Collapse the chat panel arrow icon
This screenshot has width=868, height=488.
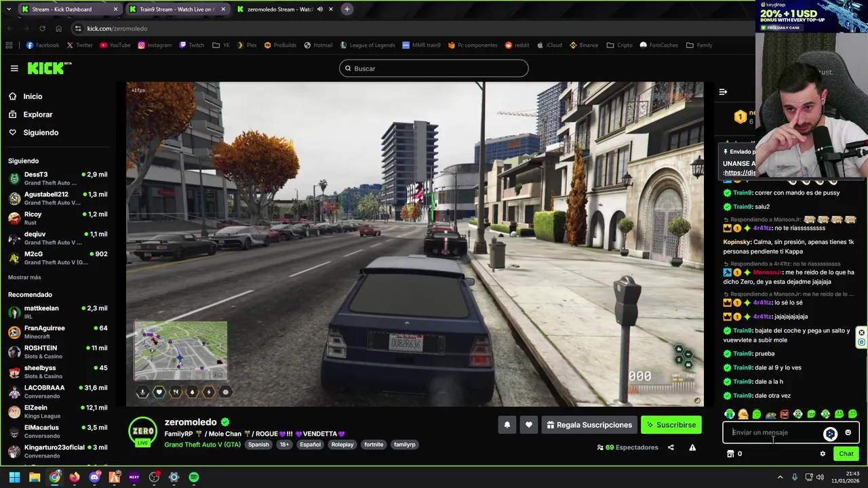pyautogui.click(x=723, y=91)
